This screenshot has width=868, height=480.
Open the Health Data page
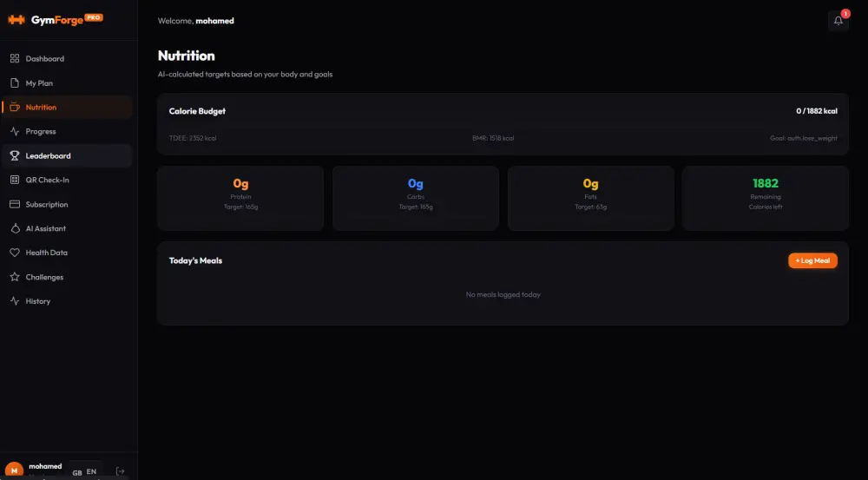(x=67, y=253)
